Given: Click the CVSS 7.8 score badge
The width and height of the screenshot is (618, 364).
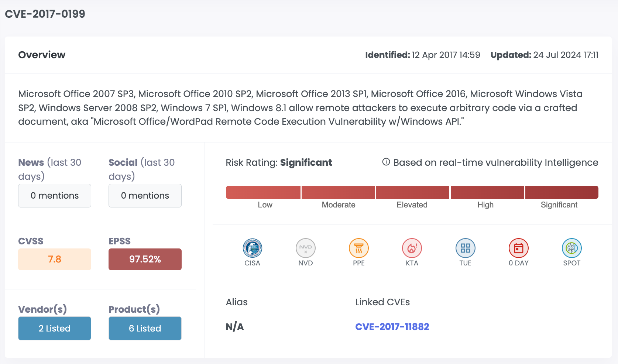Looking at the screenshot, I should click(x=55, y=259).
